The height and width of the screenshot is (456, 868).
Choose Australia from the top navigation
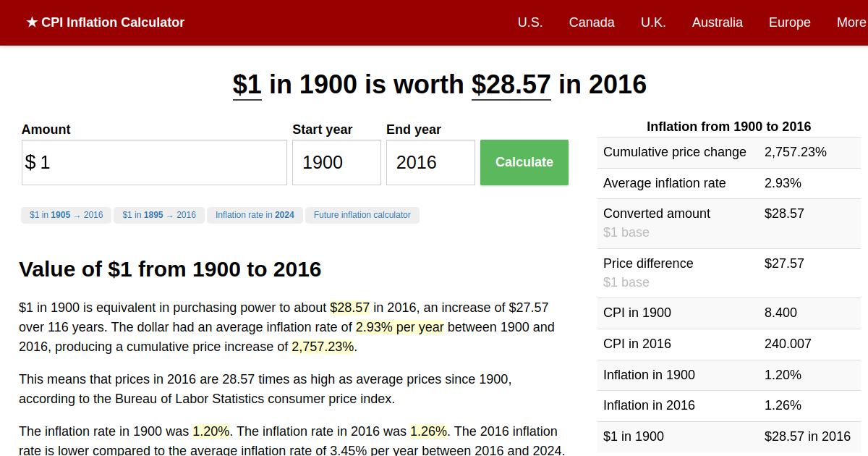pos(717,22)
